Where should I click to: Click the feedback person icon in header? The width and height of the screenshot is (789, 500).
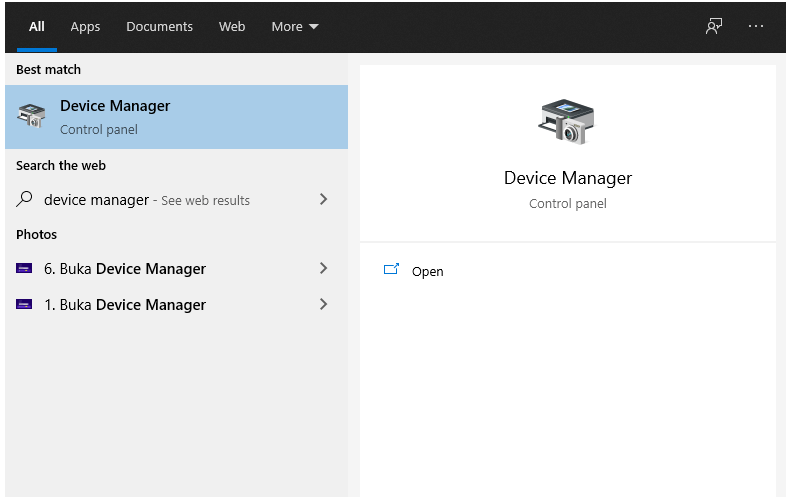(x=714, y=26)
